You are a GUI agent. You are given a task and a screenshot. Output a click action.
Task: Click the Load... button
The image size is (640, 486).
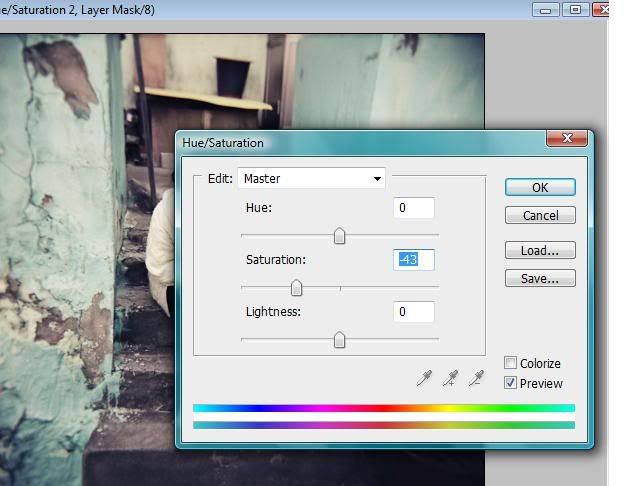point(540,250)
